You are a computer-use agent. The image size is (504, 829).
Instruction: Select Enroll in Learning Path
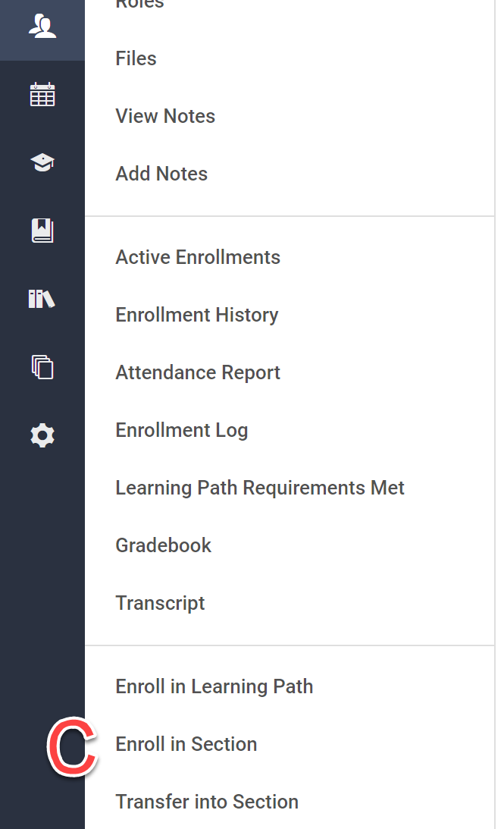point(214,686)
